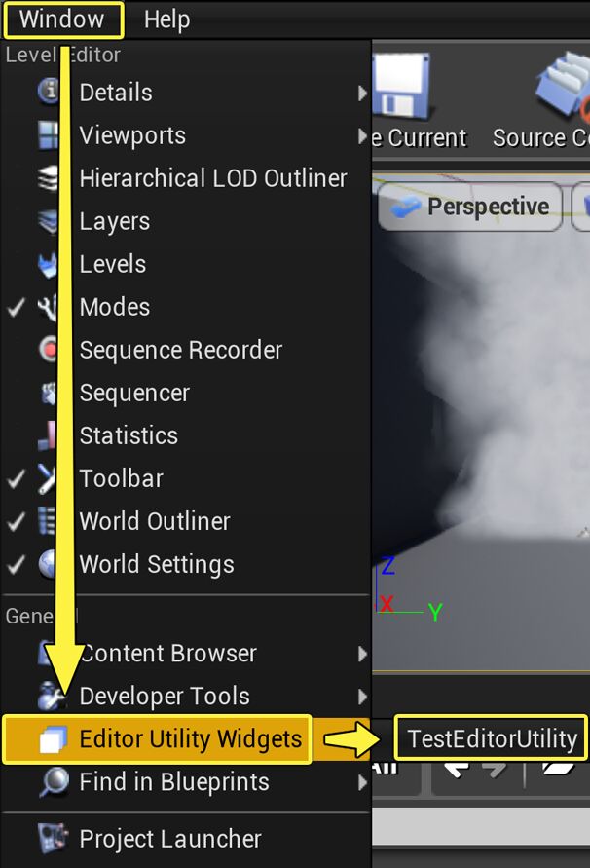
Task: Click the Source Control button label
Action: (x=540, y=137)
